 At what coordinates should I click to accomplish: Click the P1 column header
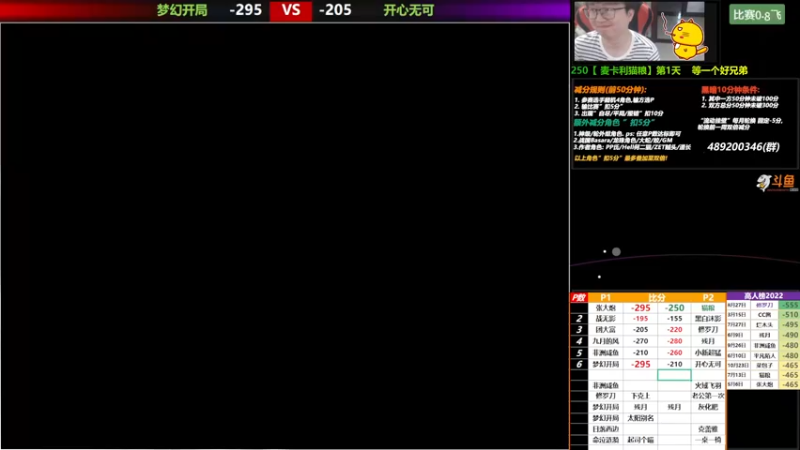606,297
